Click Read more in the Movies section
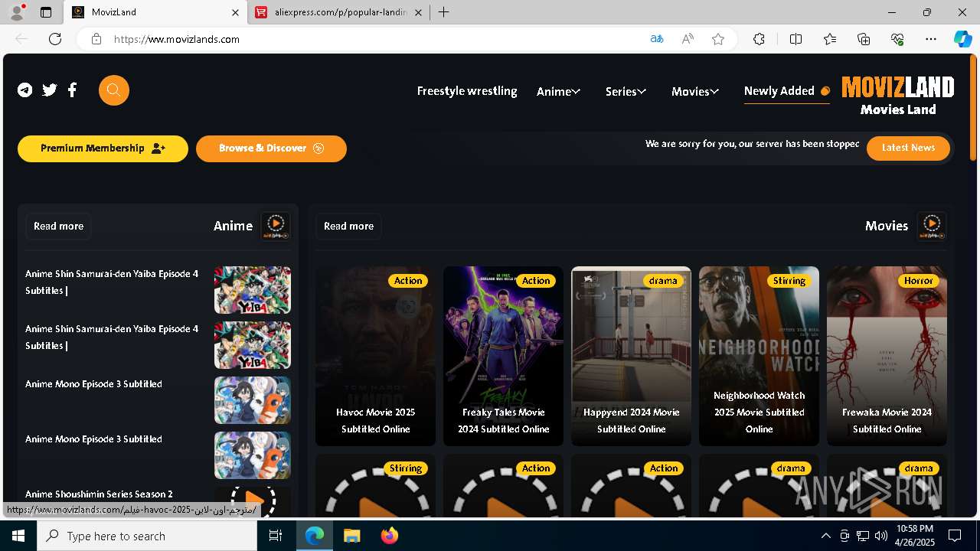980x551 pixels. pos(348,226)
